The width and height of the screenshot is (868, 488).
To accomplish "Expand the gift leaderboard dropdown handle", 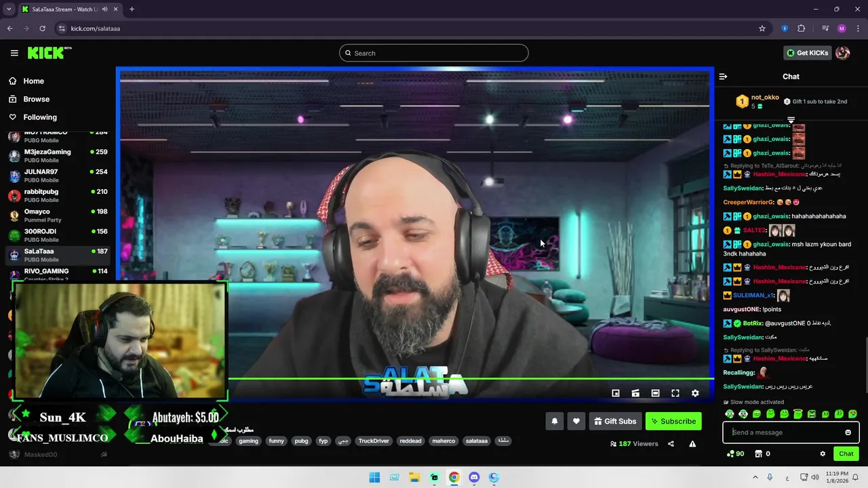I will click(x=791, y=120).
